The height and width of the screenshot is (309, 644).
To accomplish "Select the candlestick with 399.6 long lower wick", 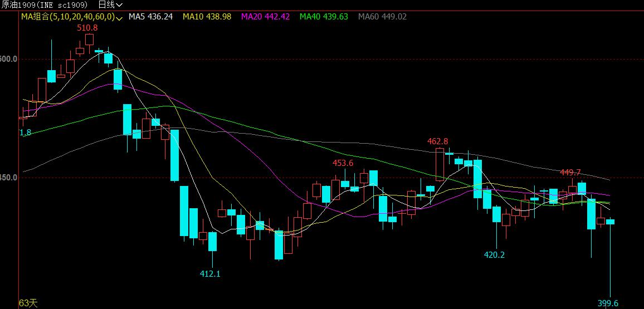I will click(x=611, y=257).
